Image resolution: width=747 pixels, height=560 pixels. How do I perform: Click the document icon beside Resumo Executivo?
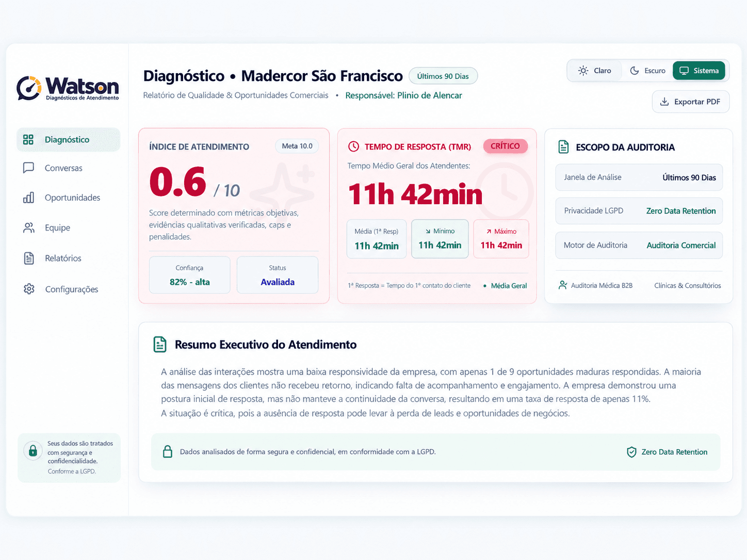pyautogui.click(x=160, y=344)
